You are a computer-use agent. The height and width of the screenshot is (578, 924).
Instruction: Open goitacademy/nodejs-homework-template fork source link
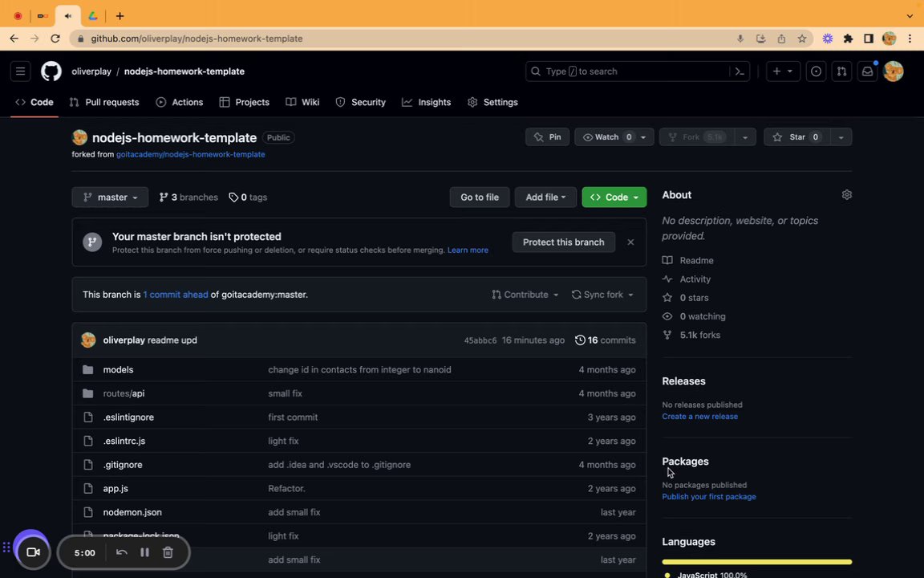[190, 154]
